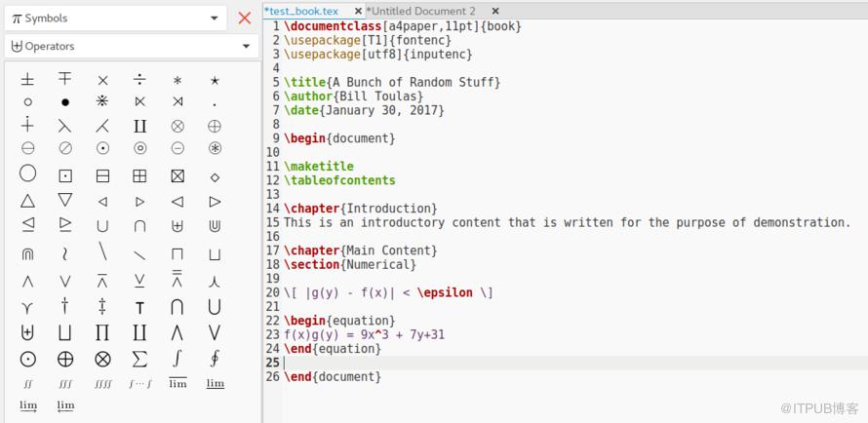Insert the small diamond symbol

point(215,177)
